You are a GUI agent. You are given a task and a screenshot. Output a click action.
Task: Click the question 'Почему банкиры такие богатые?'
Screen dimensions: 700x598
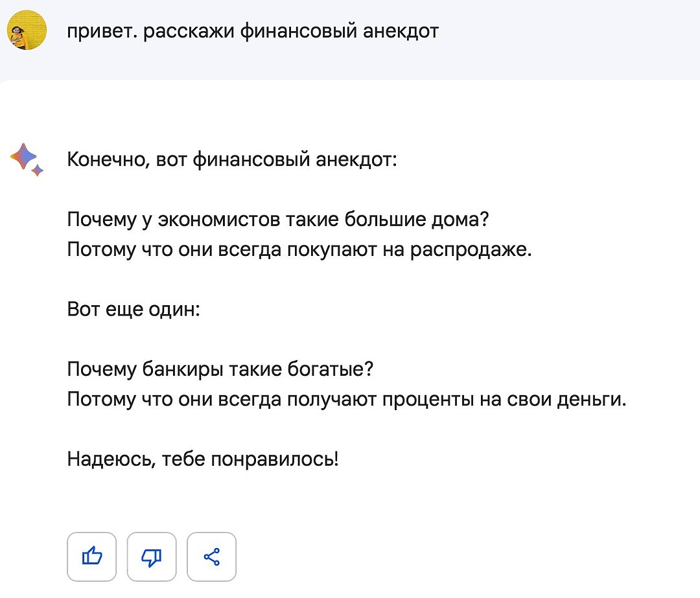click(221, 369)
